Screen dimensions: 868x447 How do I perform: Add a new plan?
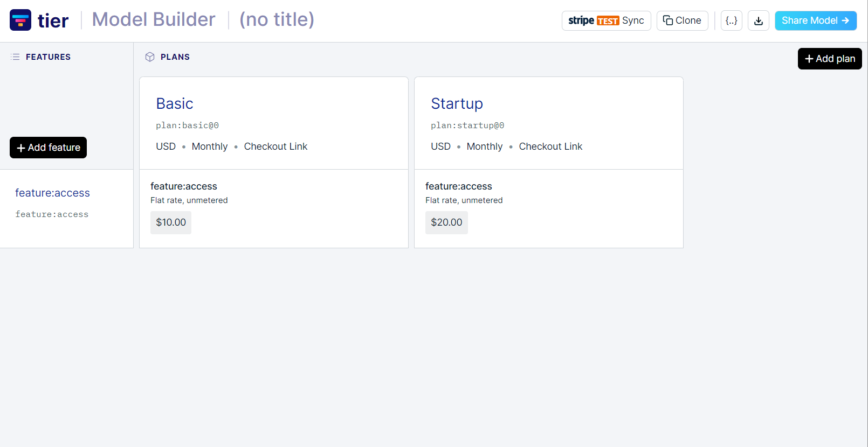(x=830, y=59)
